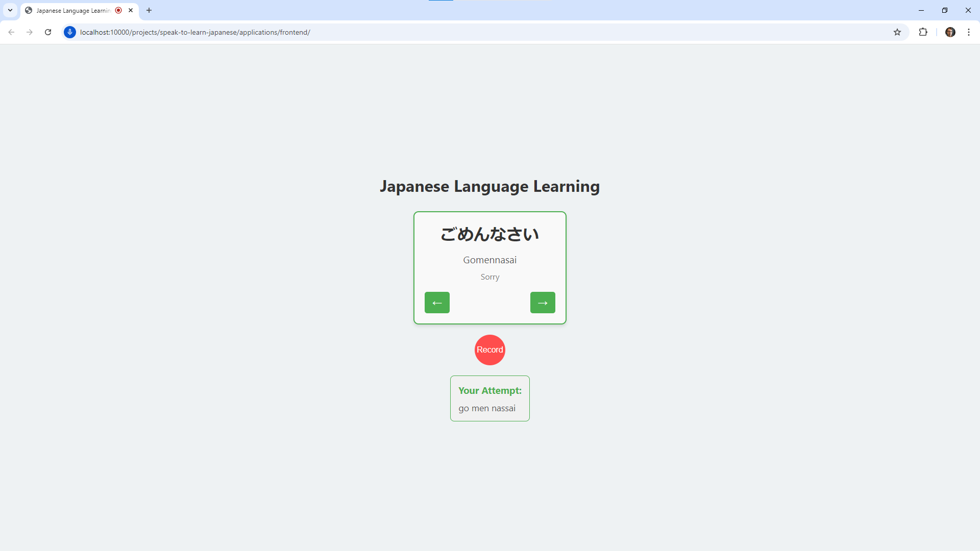
Task: Expand the tab search dropdown arrow
Action: coord(10,10)
